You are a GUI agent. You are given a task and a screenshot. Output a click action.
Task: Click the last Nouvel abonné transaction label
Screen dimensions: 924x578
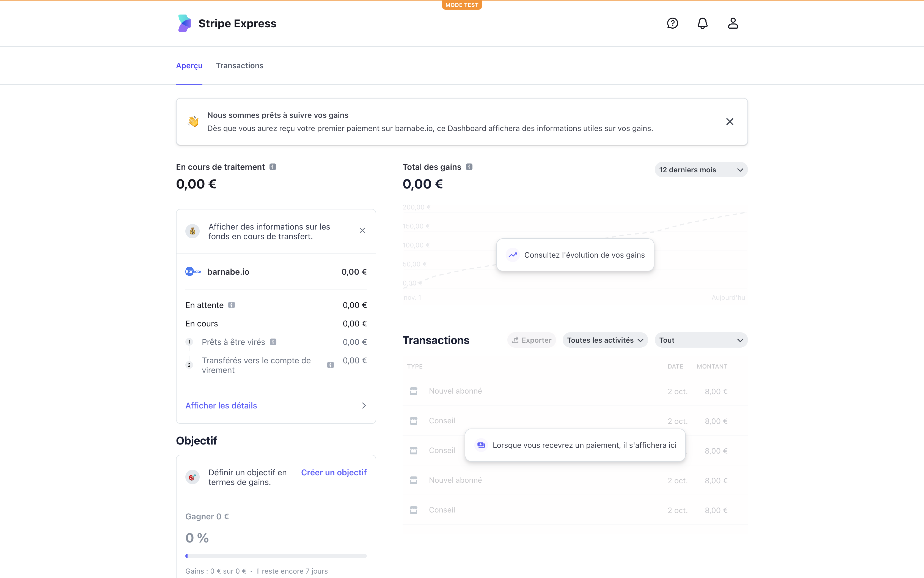[x=455, y=480]
